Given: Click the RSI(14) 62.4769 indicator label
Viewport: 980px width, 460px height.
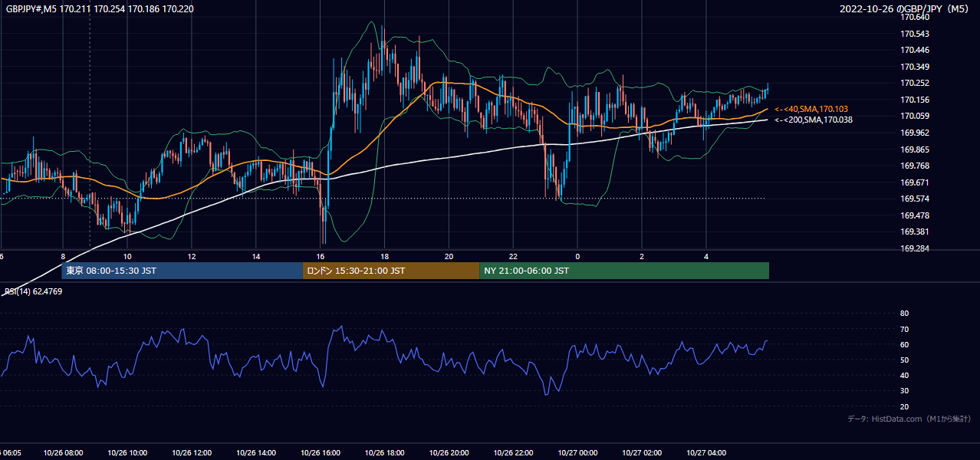Looking at the screenshot, I should [34, 291].
